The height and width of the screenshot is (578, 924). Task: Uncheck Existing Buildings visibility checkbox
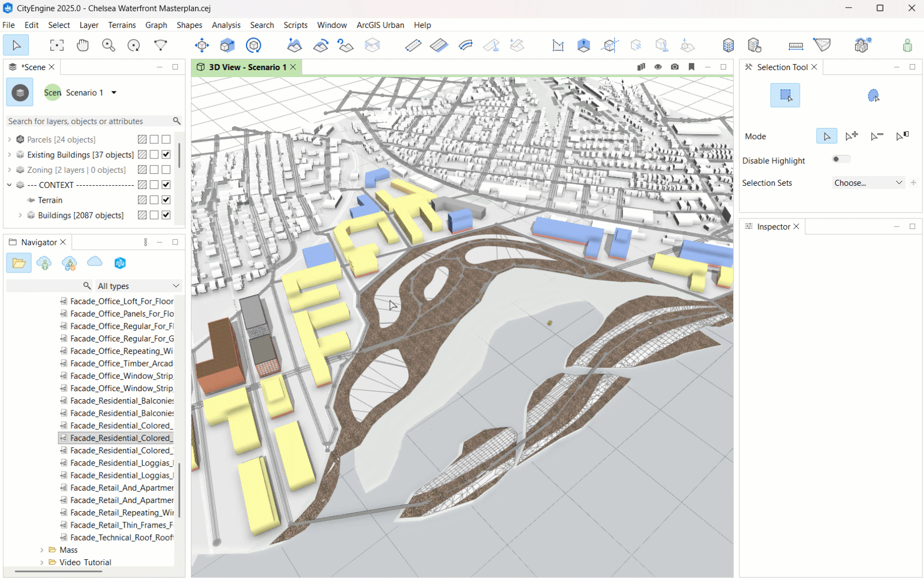click(166, 155)
